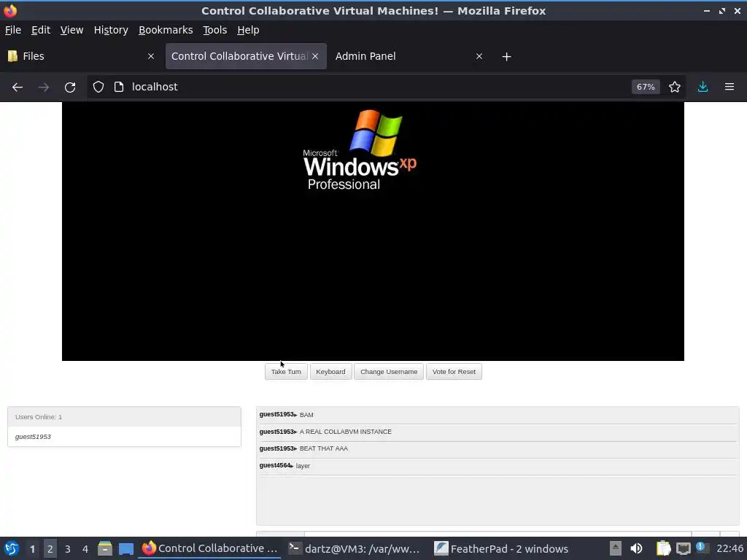Screen dimensions: 747x560
Task: Select guest51953 in the users list
Action: tap(33, 437)
